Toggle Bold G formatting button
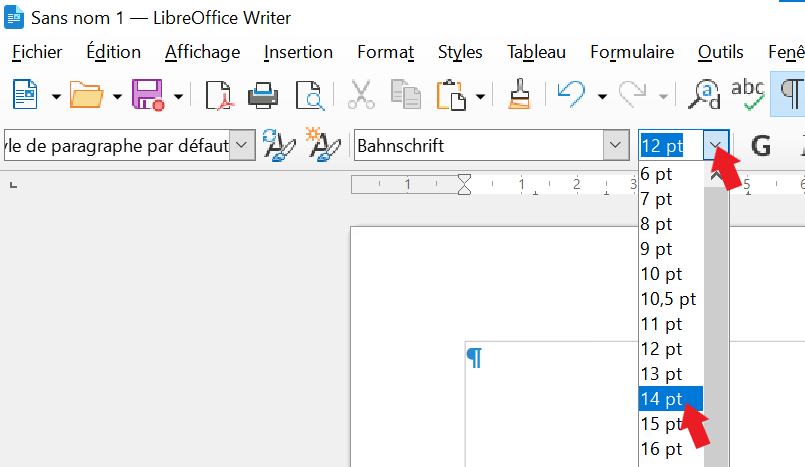The image size is (805, 467). [x=761, y=146]
